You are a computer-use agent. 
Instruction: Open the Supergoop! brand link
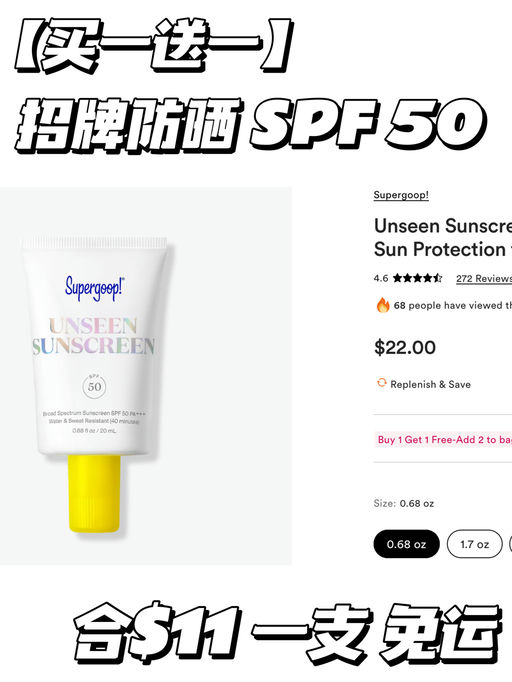tap(401, 195)
